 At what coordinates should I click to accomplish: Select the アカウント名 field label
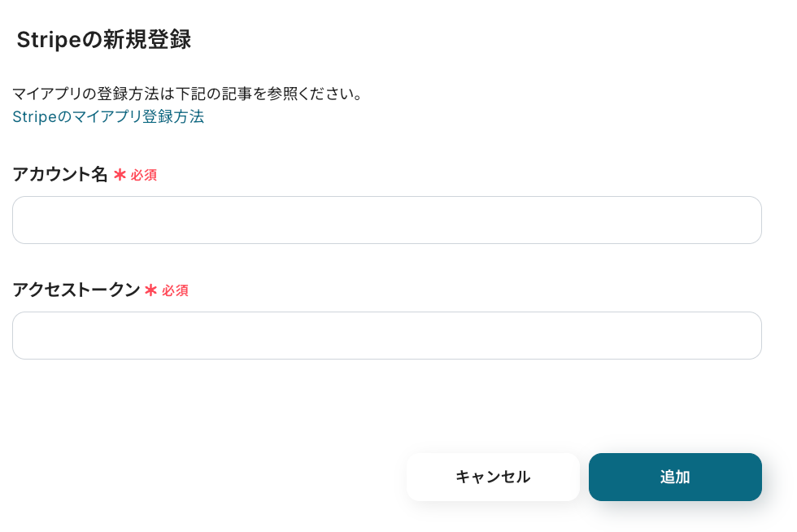[60, 174]
